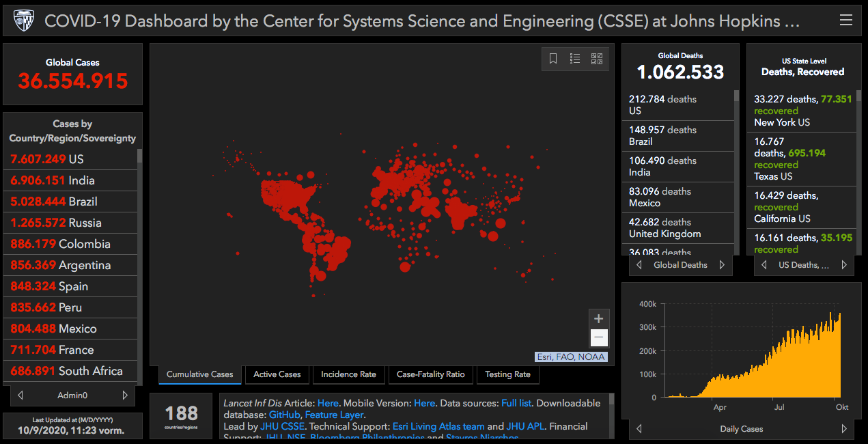Open the basemap gallery grid icon
This screenshot has height=444, width=868.
click(x=597, y=59)
